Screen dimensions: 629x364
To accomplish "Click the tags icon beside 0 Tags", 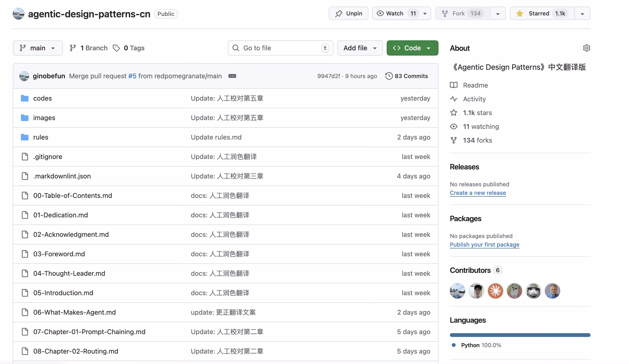I will click(116, 48).
